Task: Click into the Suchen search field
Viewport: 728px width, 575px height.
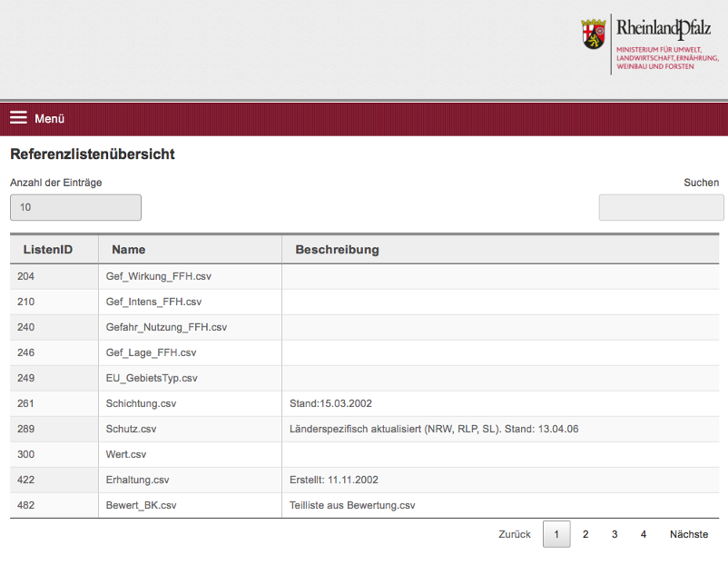Action: tap(661, 207)
